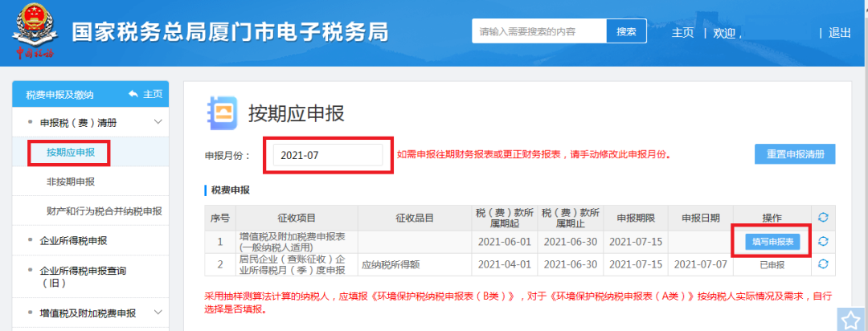Click the 主页 return arrow in sidebar header
The height and width of the screenshot is (331, 868).
[133, 94]
